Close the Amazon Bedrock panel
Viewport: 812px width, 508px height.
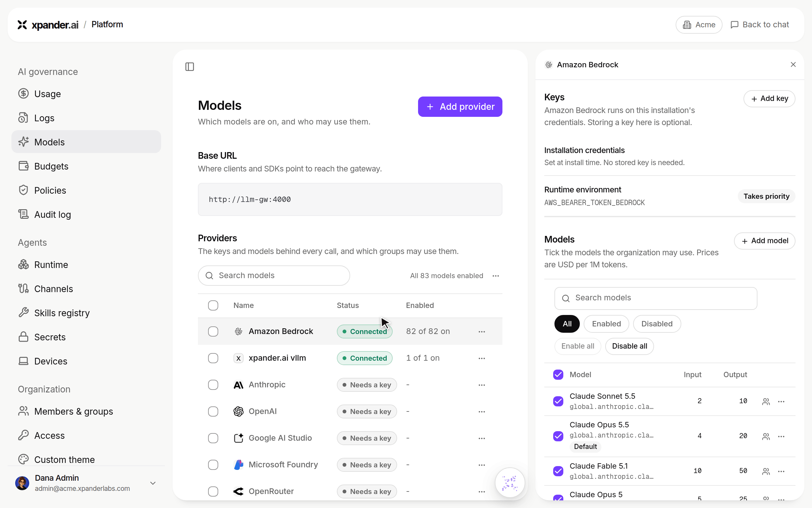793,64
